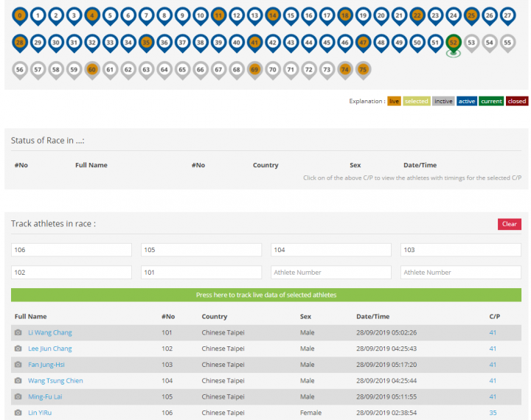
Task: Open checkpoint 11 pin
Action: click(x=218, y=16)
